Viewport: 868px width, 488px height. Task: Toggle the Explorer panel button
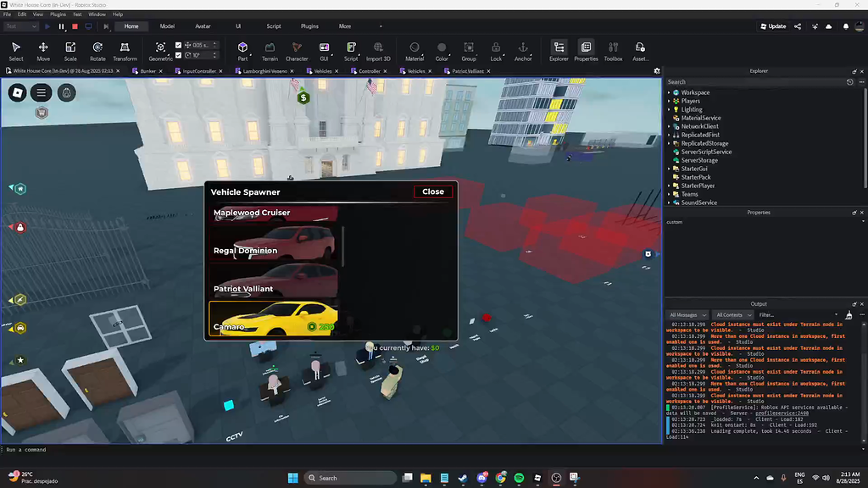click(x=559, y=51)
